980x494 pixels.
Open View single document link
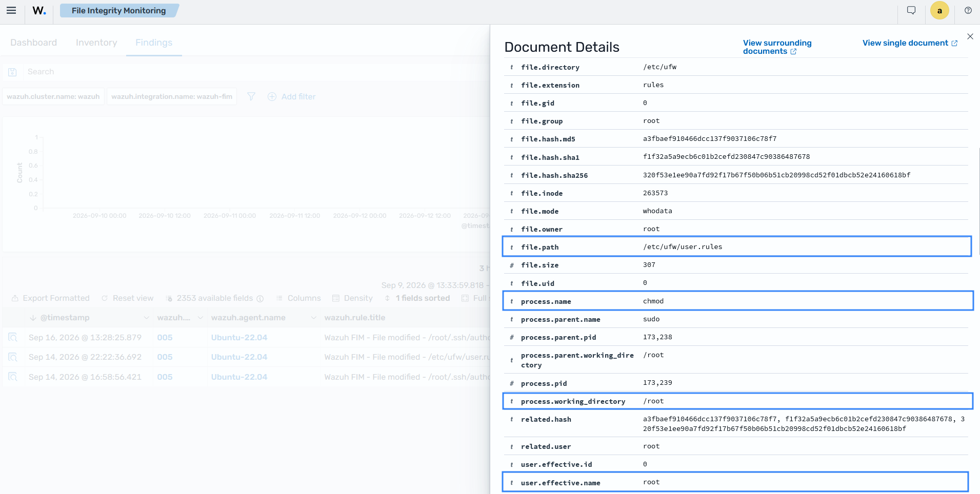[x=910, y=43]
